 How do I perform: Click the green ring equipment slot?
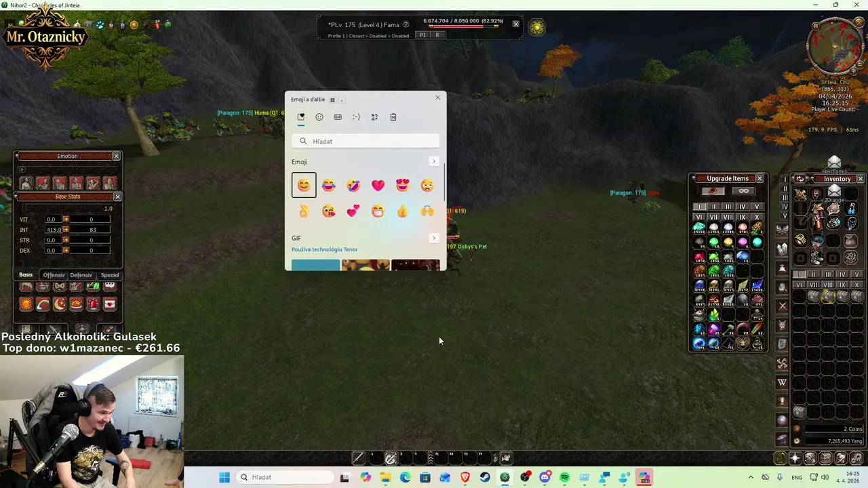click(x=800, y=240)
